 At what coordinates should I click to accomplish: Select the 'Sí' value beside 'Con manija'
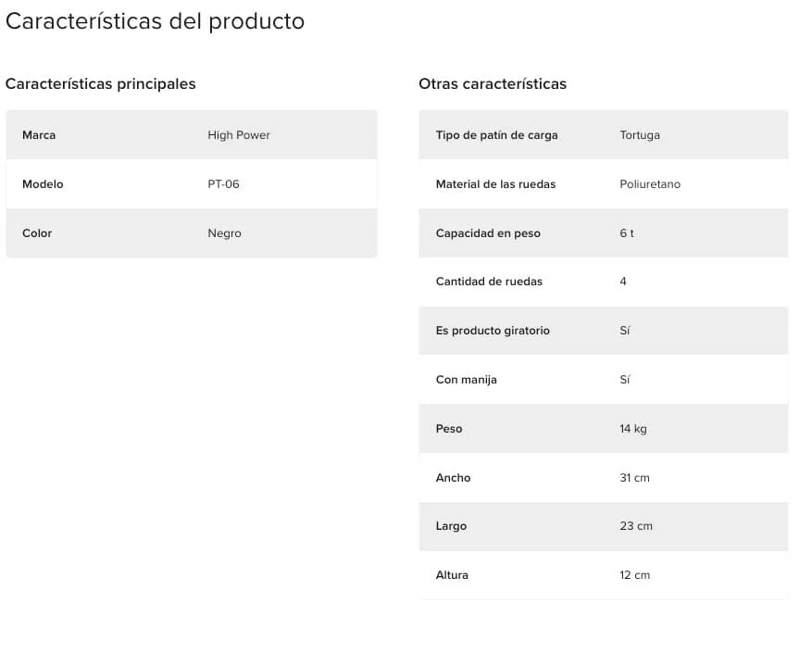click(625, 380)
